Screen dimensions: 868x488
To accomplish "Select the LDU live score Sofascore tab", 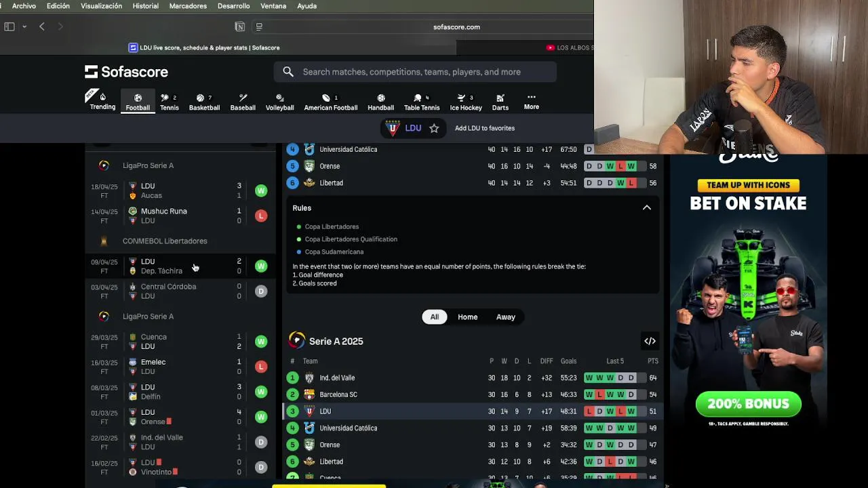I will [x=204, y=47].
